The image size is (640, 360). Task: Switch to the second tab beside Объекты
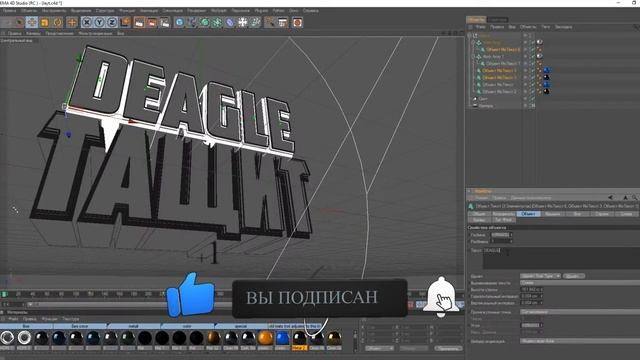tap(497, 19)
